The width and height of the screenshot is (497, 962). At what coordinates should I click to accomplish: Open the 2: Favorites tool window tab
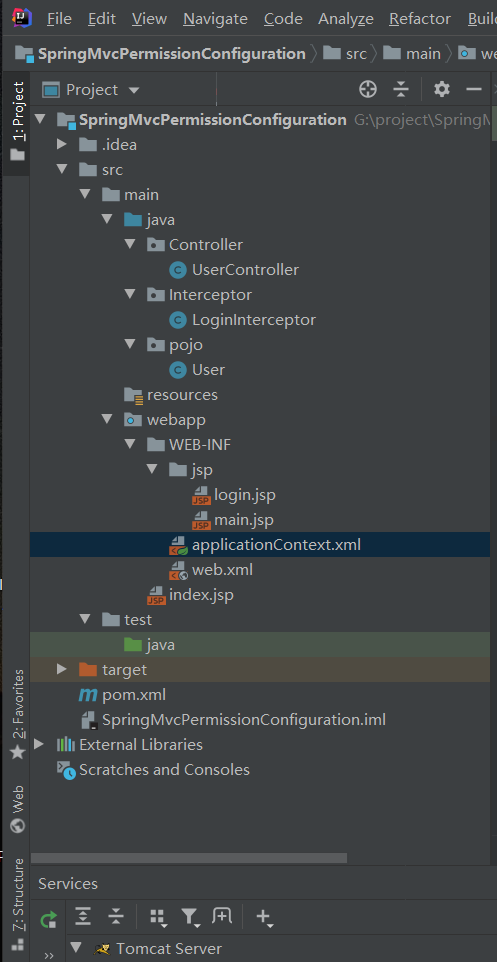[18, 714]
